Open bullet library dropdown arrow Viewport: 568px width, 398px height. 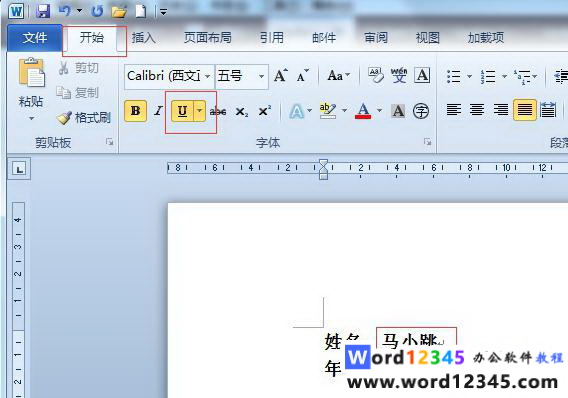coord(469,76)
